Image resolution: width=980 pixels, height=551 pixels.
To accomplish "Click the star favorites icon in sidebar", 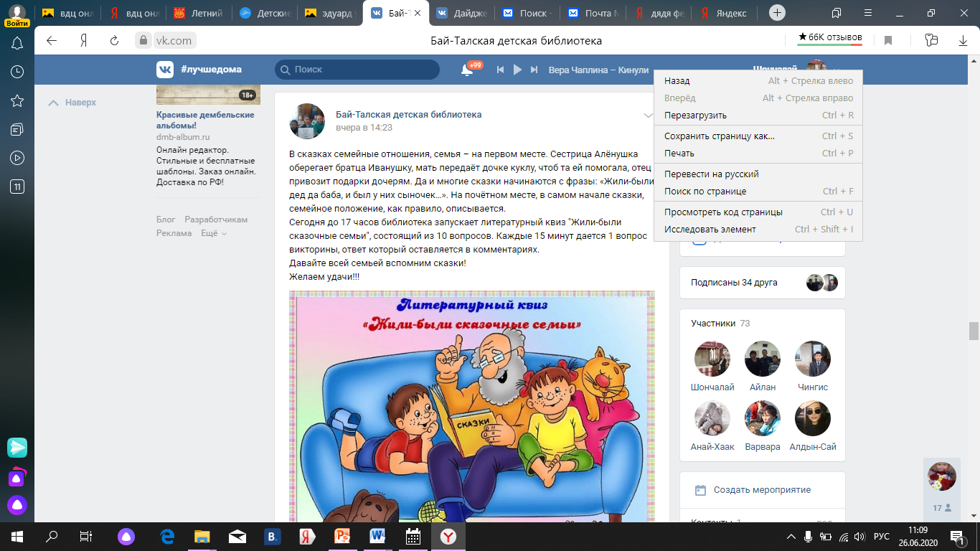I will (17, 100).
